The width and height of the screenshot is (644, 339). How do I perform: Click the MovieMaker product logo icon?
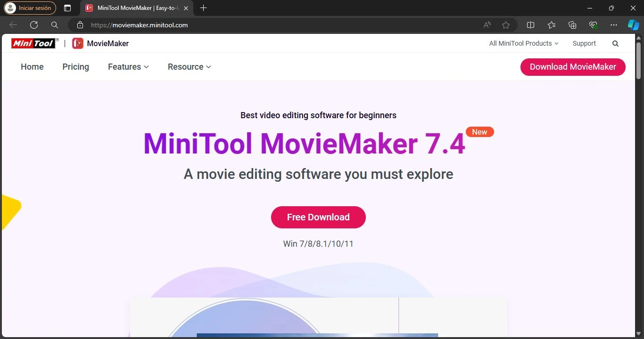pos(78,43)
